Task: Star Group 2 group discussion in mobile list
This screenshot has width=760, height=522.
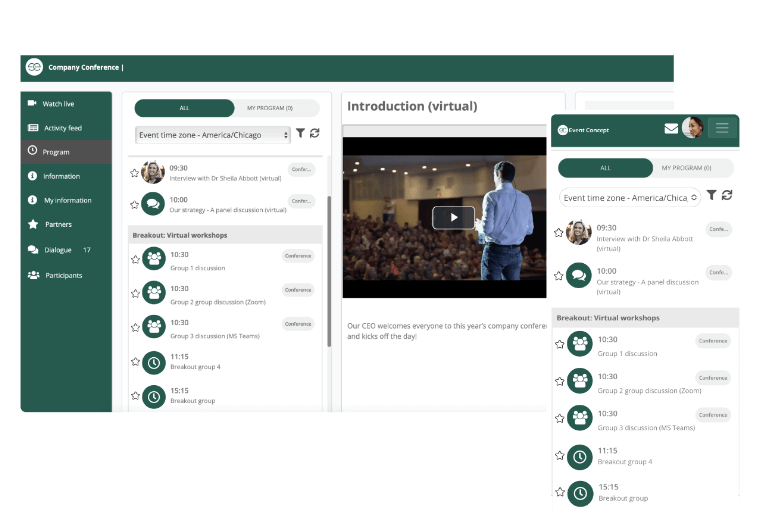Action: coord(559,381)
